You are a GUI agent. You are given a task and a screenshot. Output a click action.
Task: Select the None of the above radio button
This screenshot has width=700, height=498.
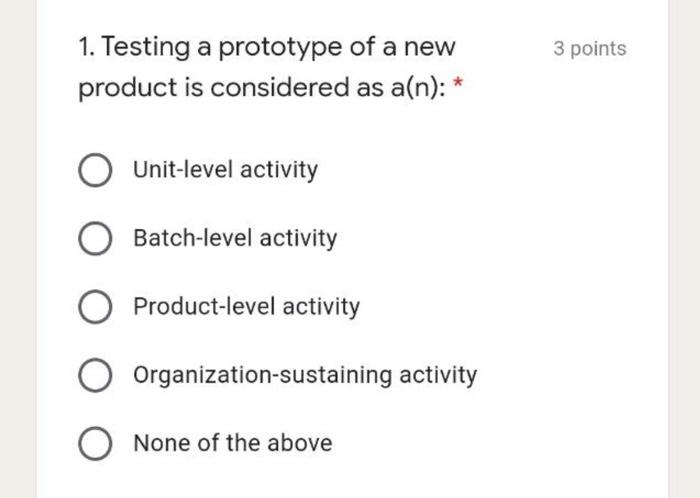pyautogui.click(x=96, y=444)
